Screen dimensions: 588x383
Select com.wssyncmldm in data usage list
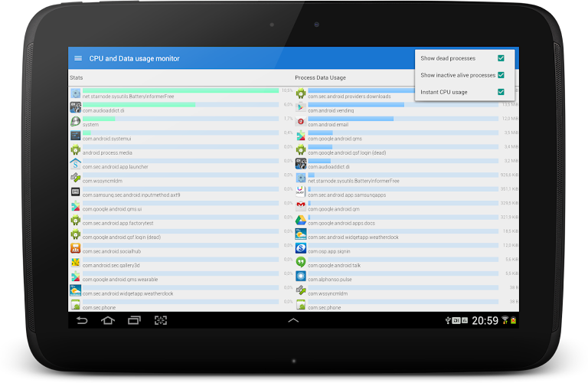(407, 290)
